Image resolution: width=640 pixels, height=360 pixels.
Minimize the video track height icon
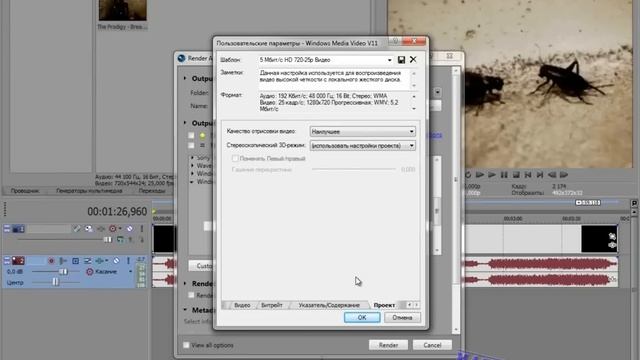point(7,229)
